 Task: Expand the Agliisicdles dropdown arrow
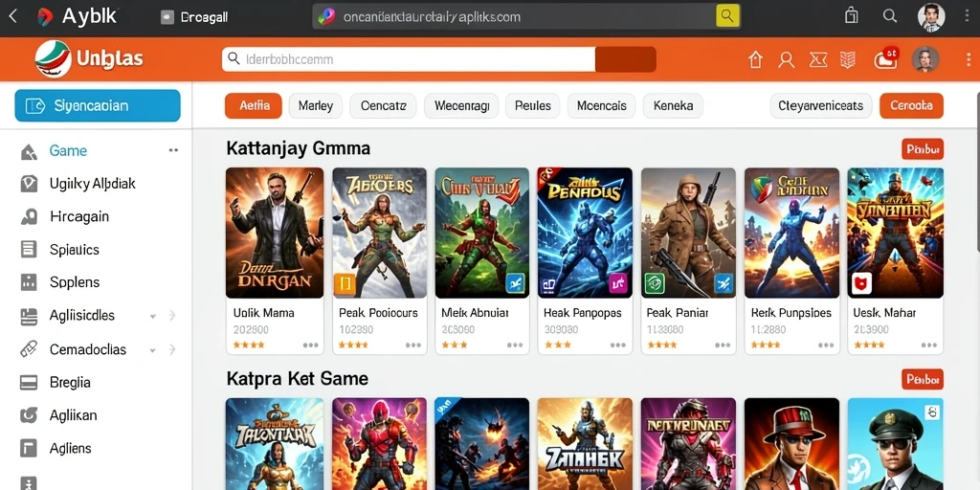click(153, 316)
